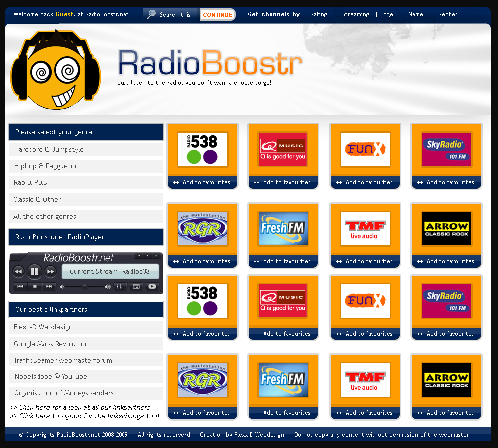Viewport: 498px width, 448px height.
Task: Click the Current Stream display
Action: (x=110, y=271)
